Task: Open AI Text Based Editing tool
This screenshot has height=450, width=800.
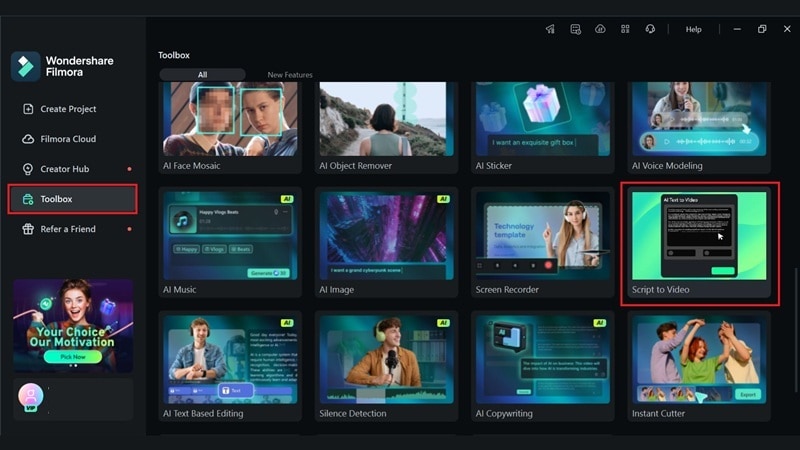Action: pos(230,366)
